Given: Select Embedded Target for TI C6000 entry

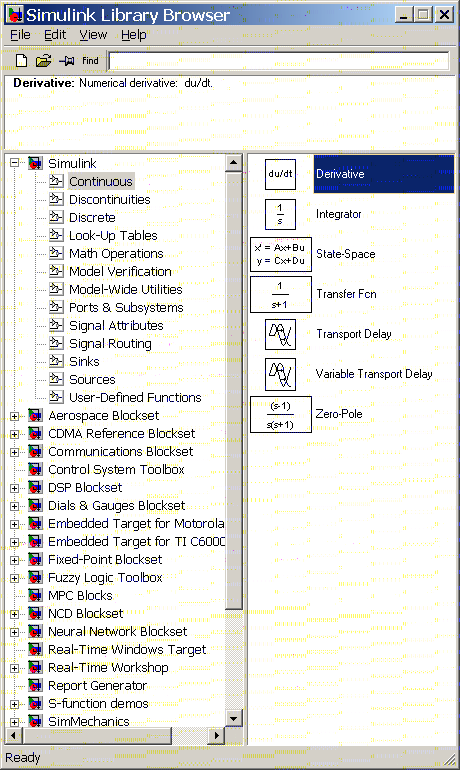Looking at the screenshot, I should click(x=136, y=542).
